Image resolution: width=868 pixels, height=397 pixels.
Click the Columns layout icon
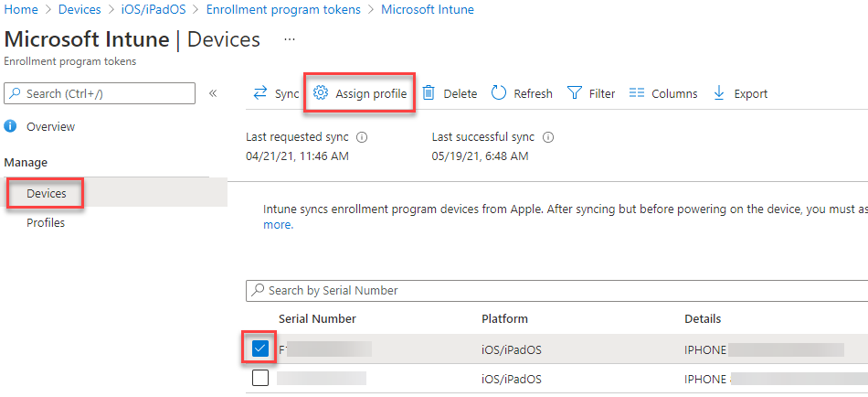coord(637,93)
